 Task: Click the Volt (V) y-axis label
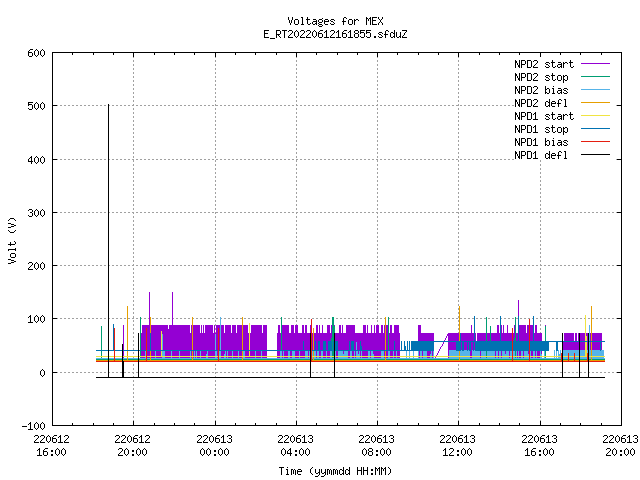[12, 240]
